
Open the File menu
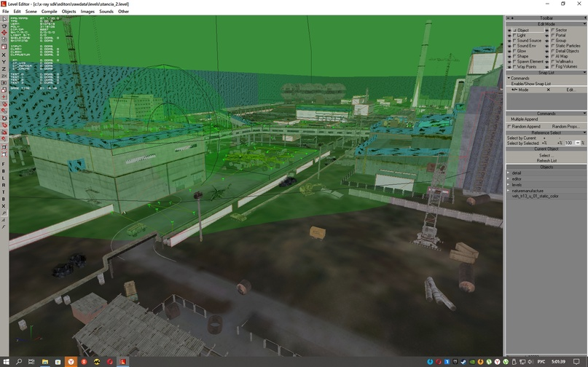[6, 12]
